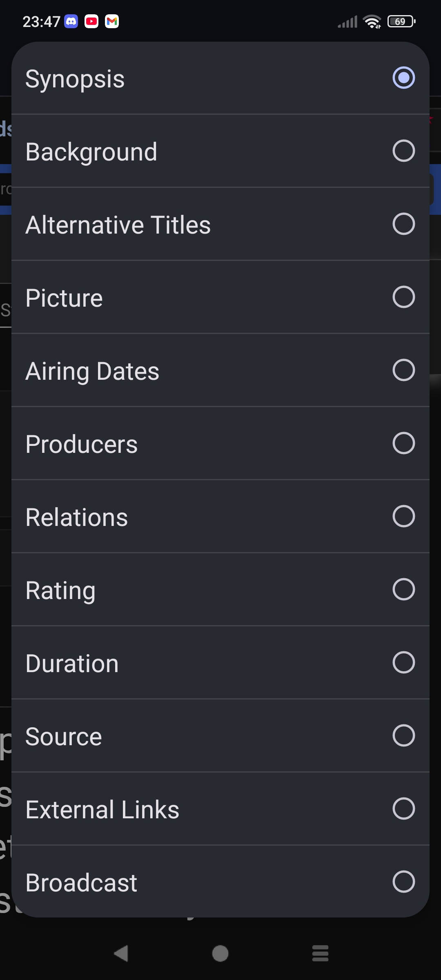Tap the Android back navigation icon
The image size is (441, 980).
coord(121,954)
